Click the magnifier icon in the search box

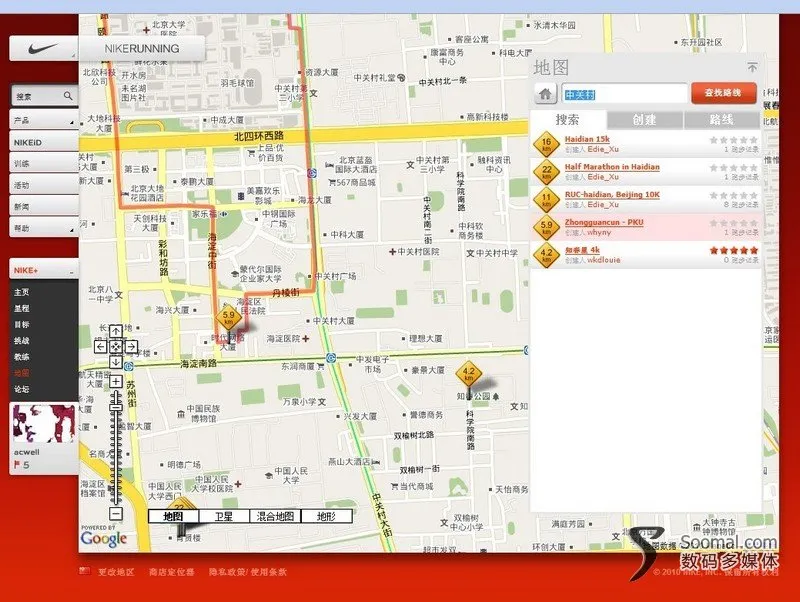(68, 95)
